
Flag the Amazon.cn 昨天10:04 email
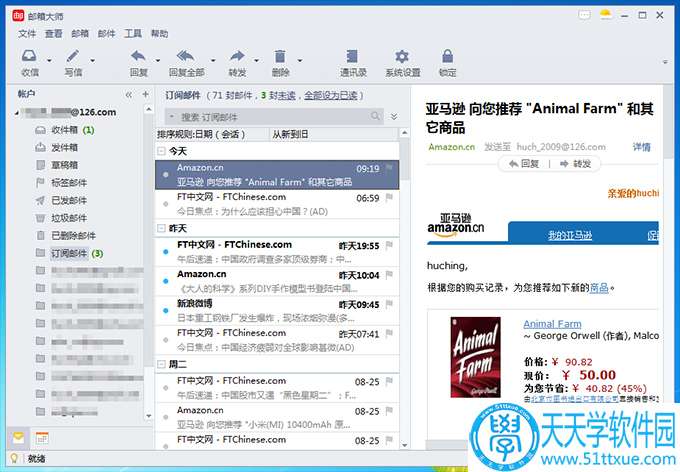click(389, 275)
